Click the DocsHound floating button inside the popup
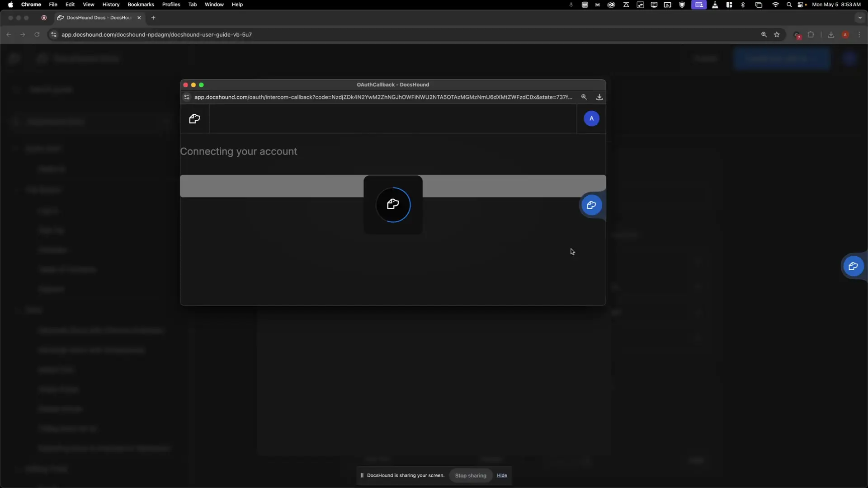 (x=591, y=205)
